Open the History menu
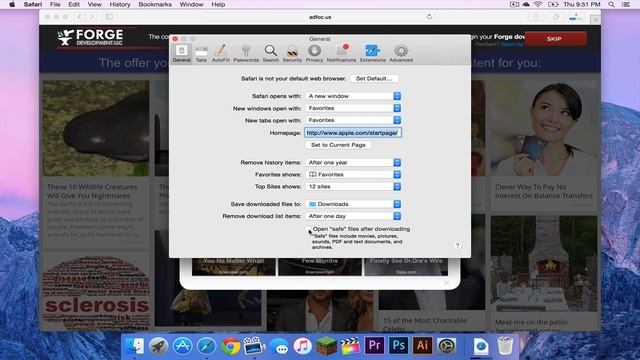Image resolution: width=640 pixels, height=360 pixels. click(120, 4)
